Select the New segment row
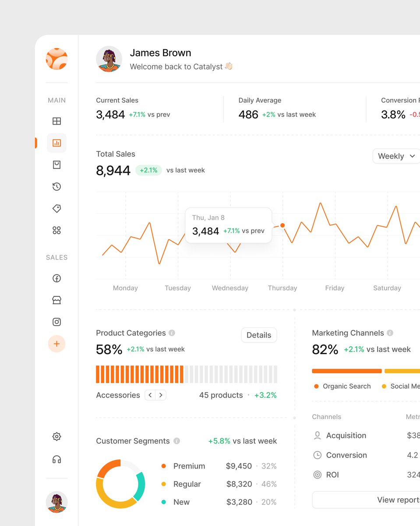 click(x=219, y=502)
